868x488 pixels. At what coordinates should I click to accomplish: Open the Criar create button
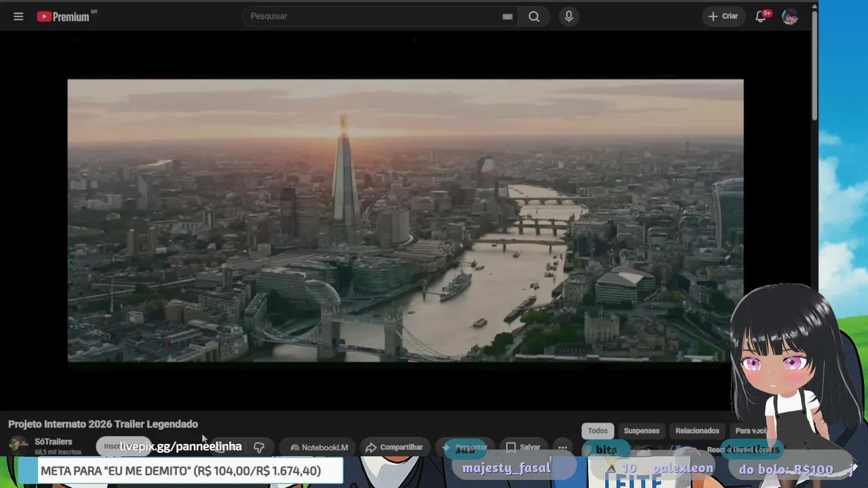point(723,16)
